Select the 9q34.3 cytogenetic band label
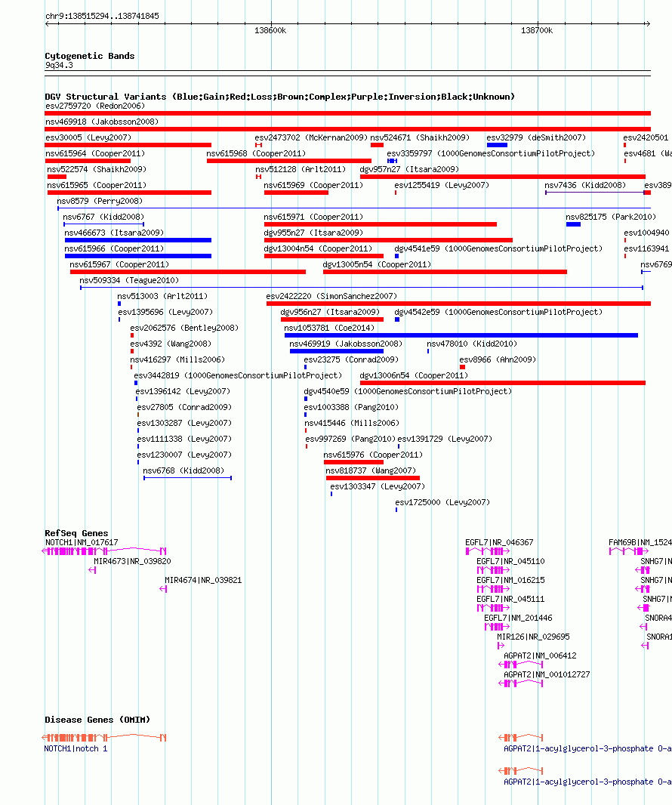The image size is (672, 805). [59, 66]
